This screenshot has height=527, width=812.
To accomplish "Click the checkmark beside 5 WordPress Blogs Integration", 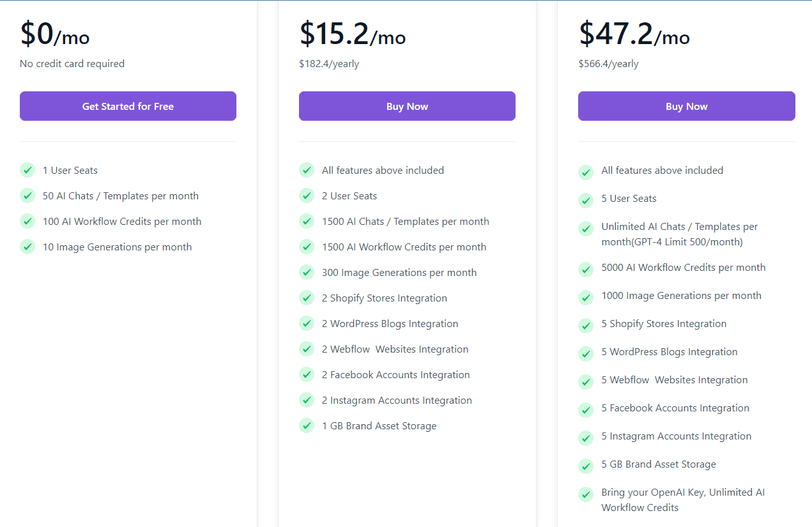I will click(586, 353).
